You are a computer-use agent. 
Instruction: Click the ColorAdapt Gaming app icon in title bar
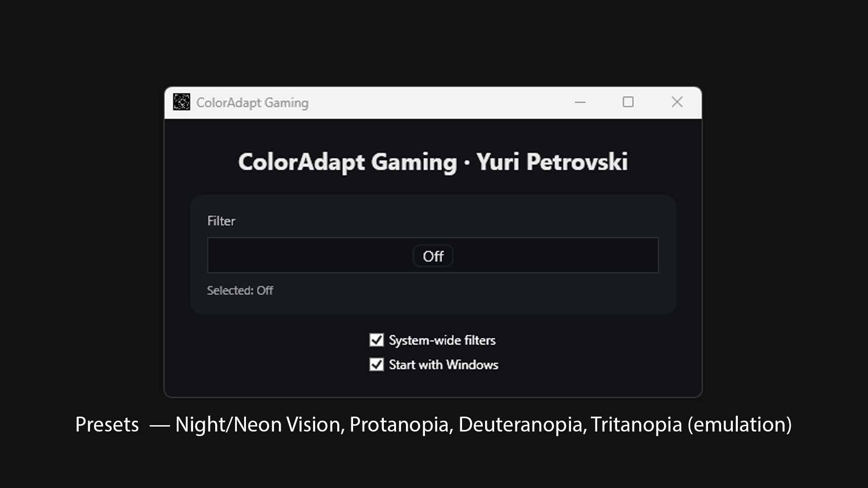181,102
